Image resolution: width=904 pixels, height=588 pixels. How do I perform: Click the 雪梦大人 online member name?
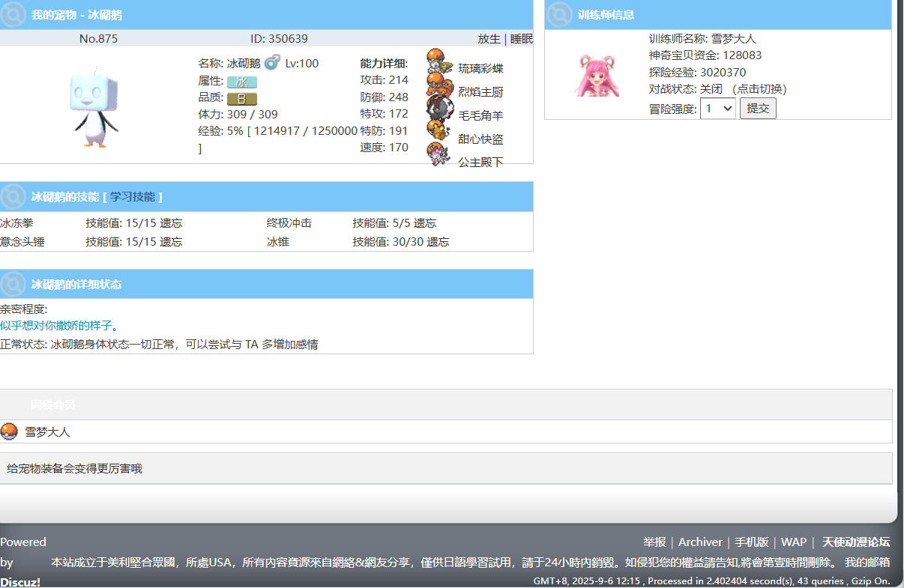(47, 432)
